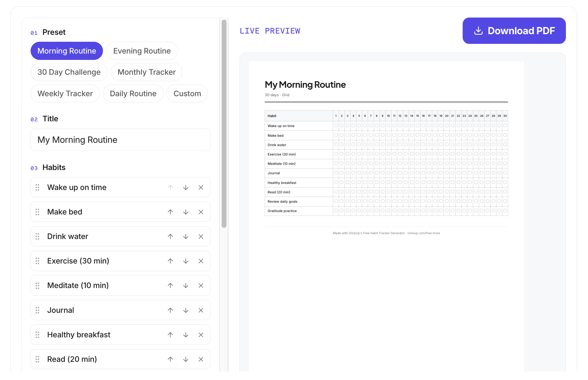This screenshot has width=588, height=380.
Task: Remove the 'Healthy breakfast' habit
Action: pos(201,335)
